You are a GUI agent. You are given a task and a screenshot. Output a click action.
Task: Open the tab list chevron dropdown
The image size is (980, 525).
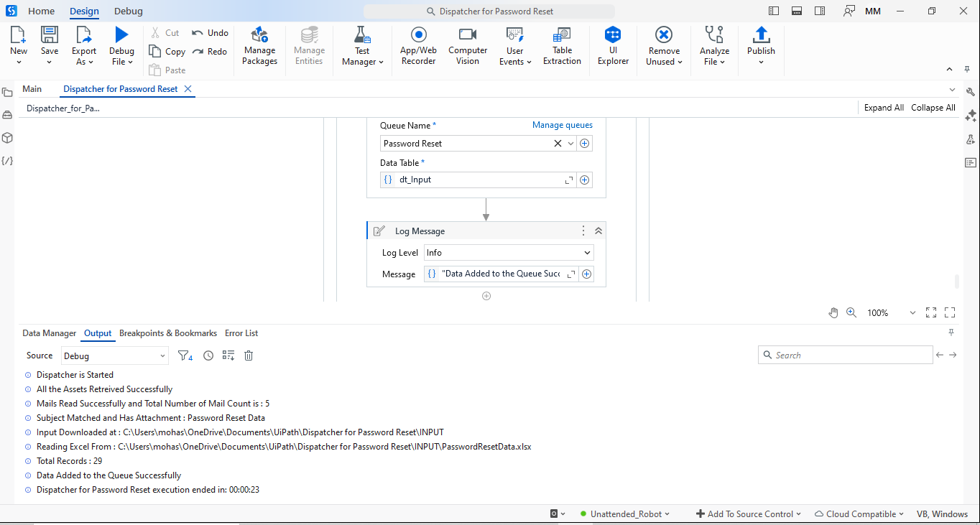pos(953,90)
